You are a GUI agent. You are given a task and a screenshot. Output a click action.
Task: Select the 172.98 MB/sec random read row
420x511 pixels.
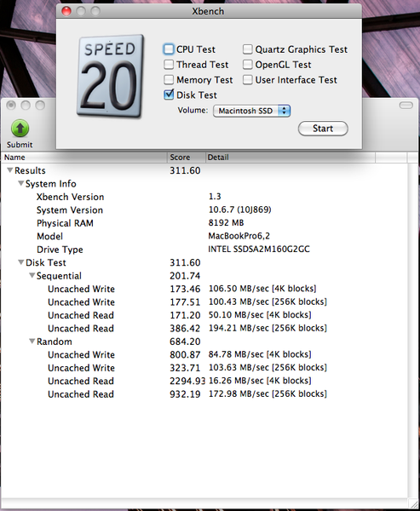coord(204,394)
